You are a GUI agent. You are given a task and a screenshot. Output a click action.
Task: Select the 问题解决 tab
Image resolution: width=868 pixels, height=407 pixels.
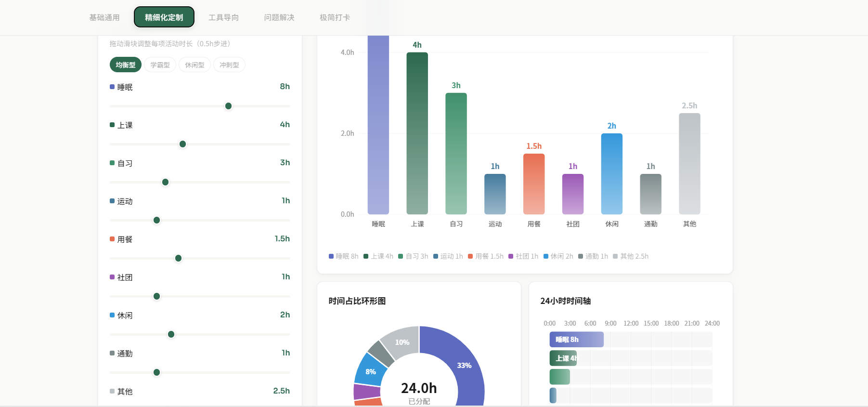click(279, 17)
